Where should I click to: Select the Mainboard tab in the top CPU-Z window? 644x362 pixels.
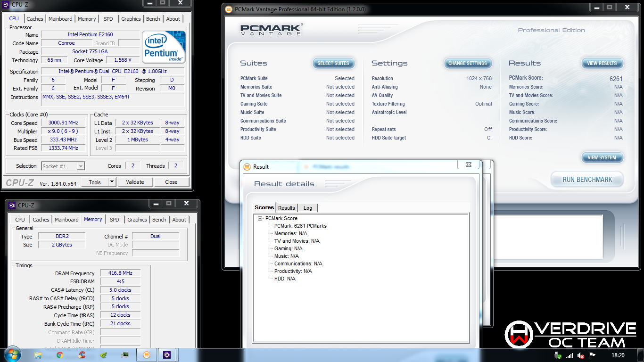[x=60, y=19]
